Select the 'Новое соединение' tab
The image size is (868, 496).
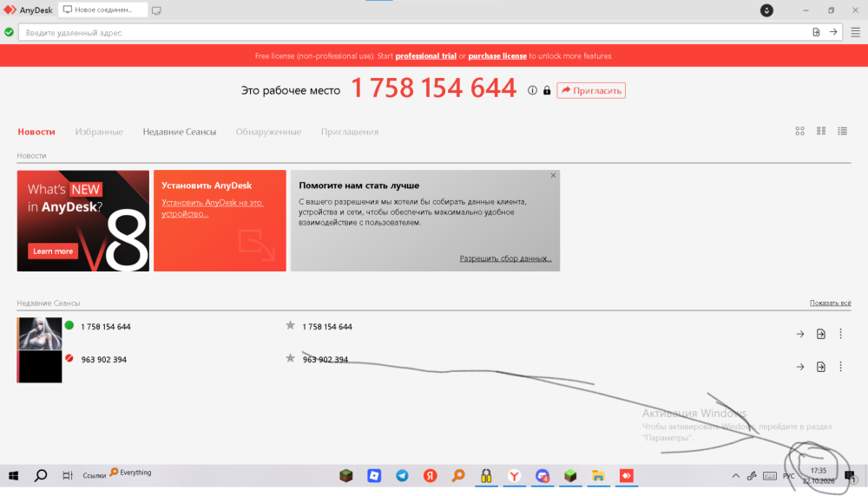pyautogui.click(x=102, y=10)
